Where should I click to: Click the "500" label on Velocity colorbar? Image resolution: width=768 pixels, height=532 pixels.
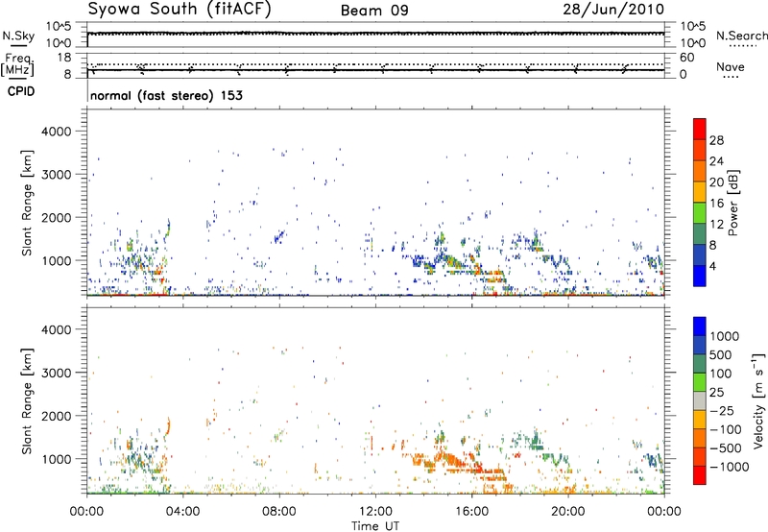pos(720,354)
